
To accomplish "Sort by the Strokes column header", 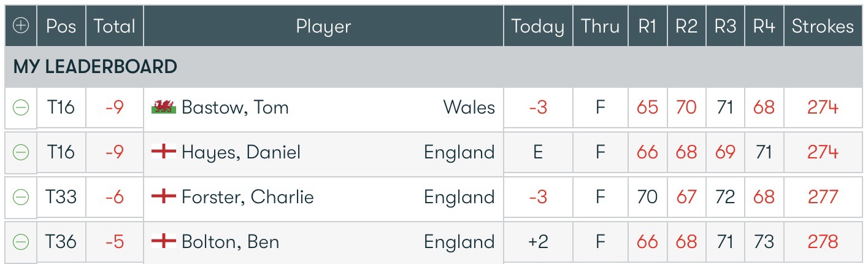I will point(823,26).
